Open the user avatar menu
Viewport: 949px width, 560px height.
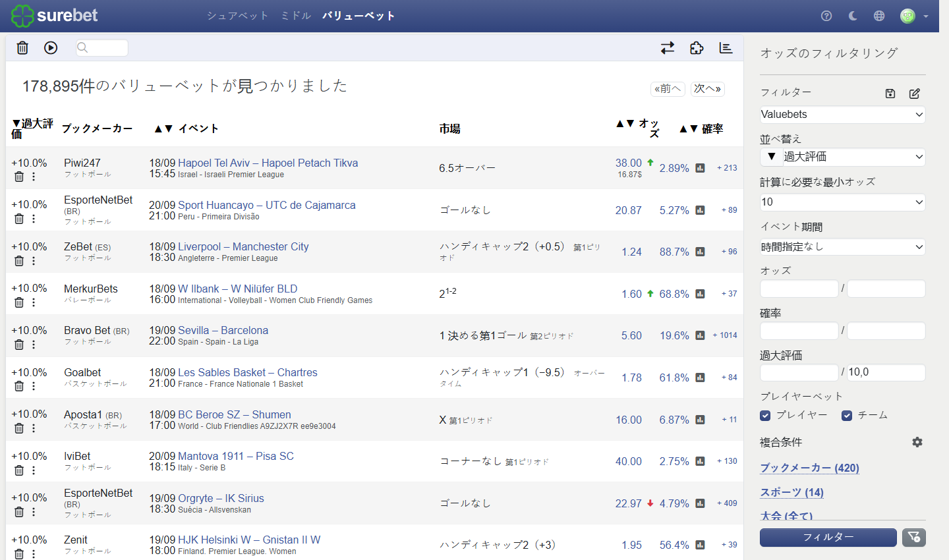[914, 16]
